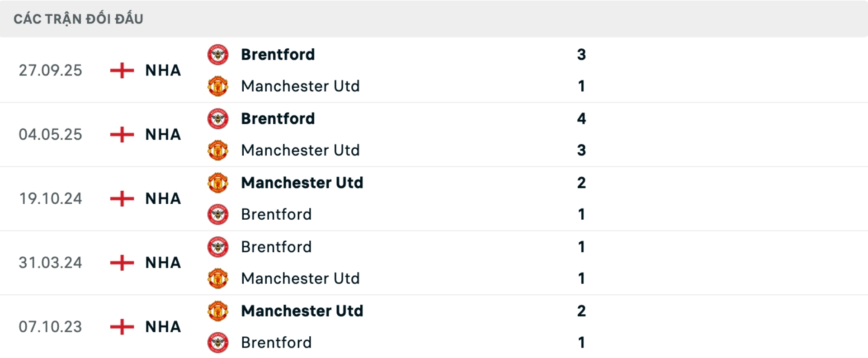Click Manchester Utd crest in the 07.10.23 match

218,311
